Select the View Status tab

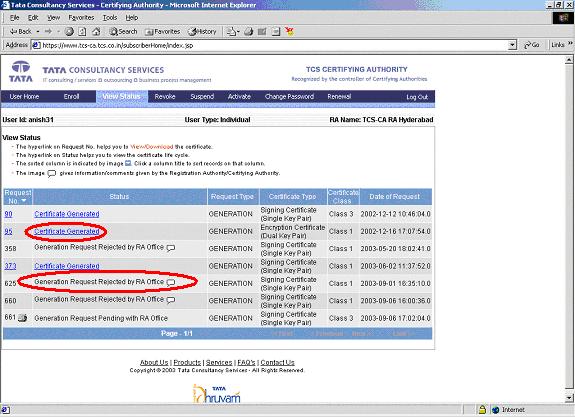tap(122, 96)
